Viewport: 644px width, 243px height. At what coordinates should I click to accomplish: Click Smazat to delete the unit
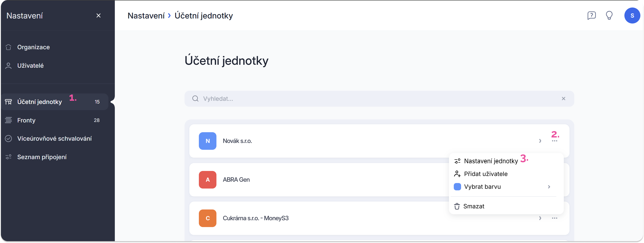(474, 207)
